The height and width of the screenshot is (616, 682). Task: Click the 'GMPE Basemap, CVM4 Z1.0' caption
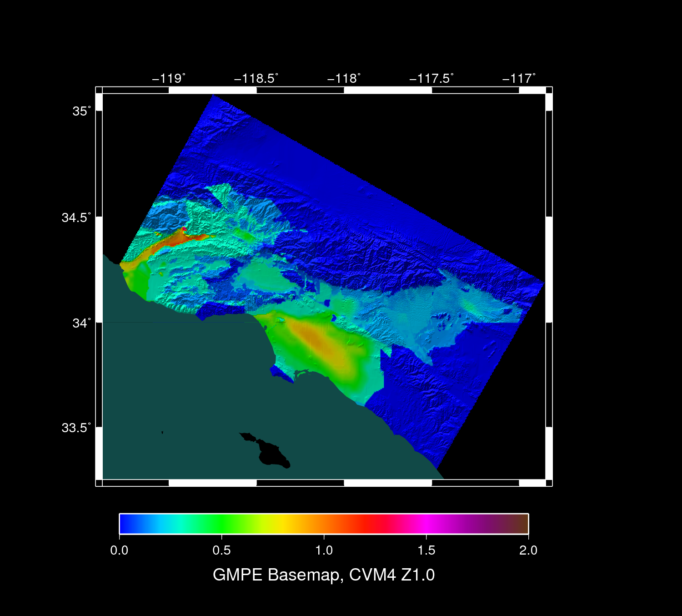point(324,575)
